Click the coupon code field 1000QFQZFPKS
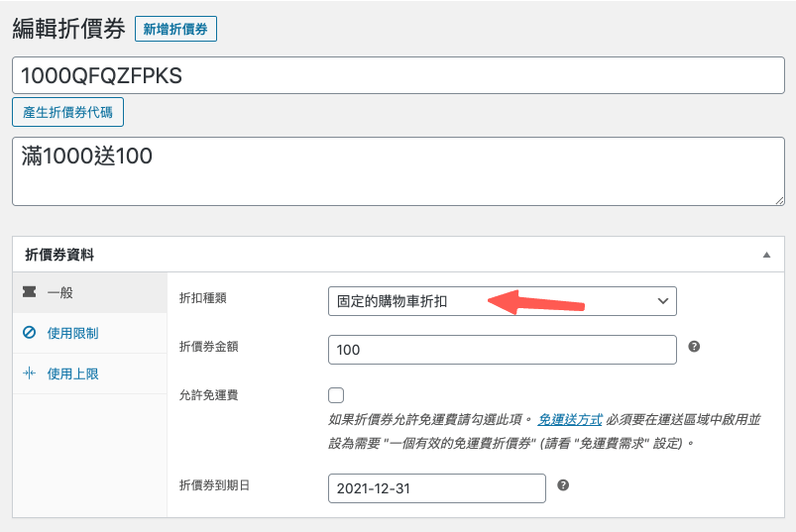This screenshot has width=796, height=532. click(397, 76)
